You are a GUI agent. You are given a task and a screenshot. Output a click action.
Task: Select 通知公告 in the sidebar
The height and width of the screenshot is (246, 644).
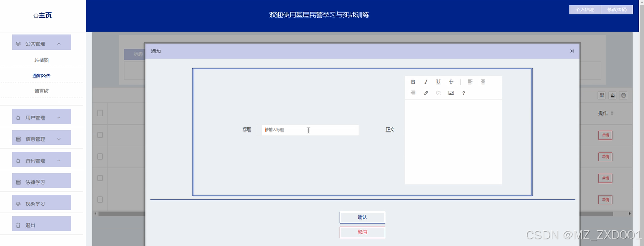[x=42, y=76]
